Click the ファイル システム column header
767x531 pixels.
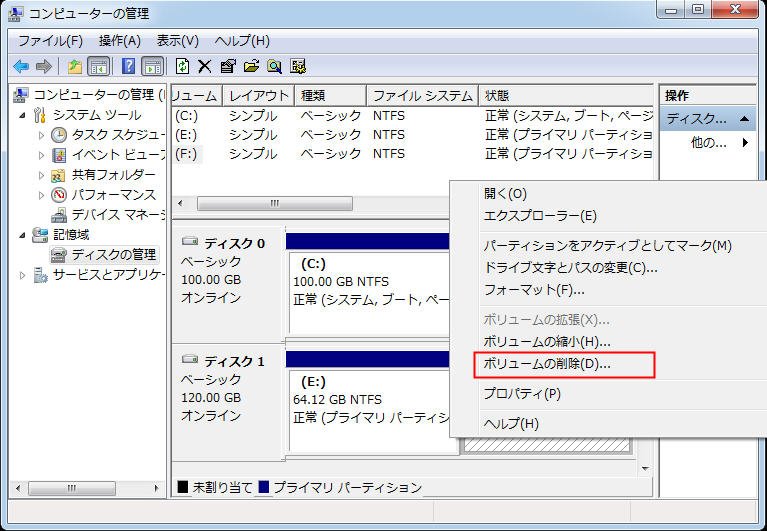[423, 95]
